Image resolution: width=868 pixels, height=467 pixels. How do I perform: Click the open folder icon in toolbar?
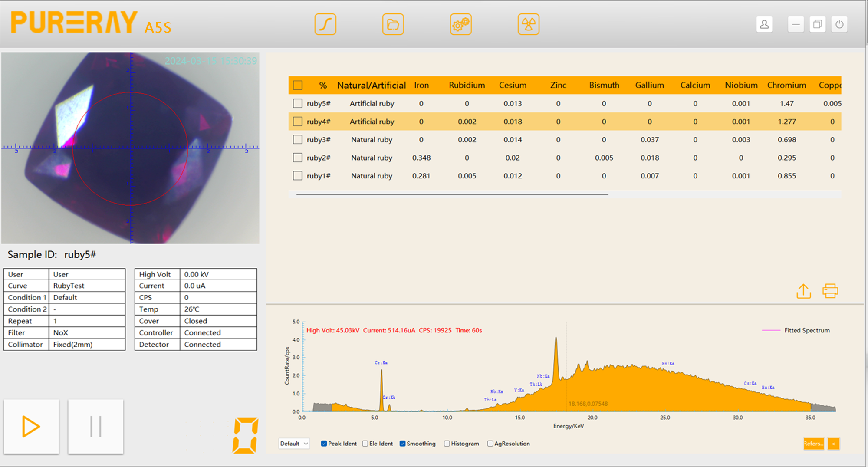[393, 24]
